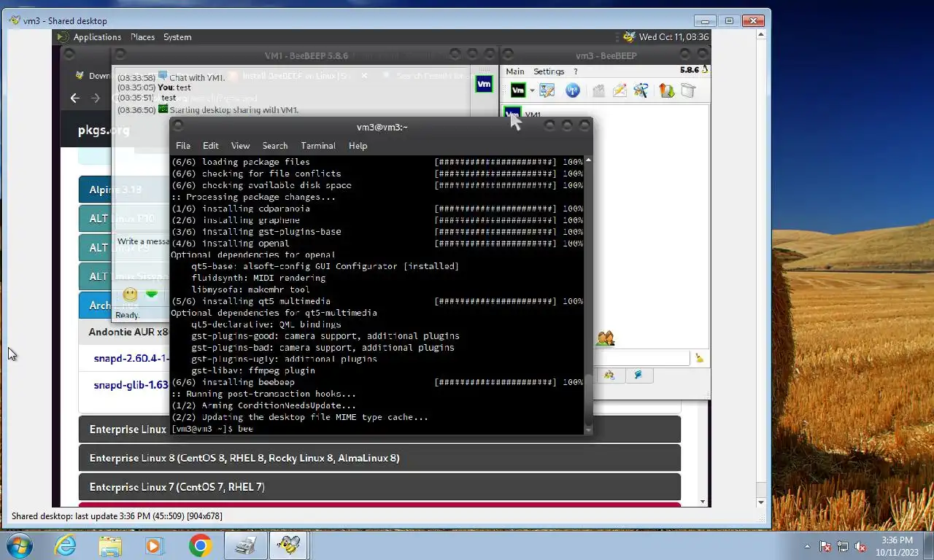Click the broom clear icon beside the search field
Screen dimensions: 934x560
point(699,358)
